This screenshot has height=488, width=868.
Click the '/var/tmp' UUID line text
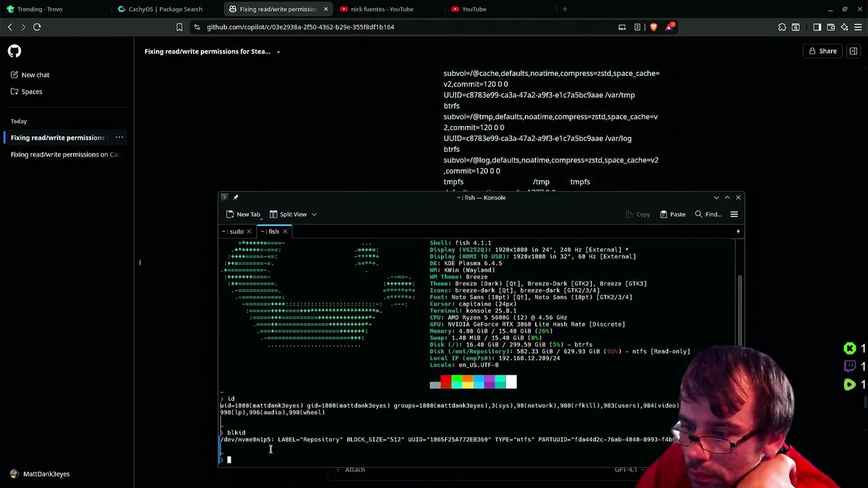(x=539, y=95)
